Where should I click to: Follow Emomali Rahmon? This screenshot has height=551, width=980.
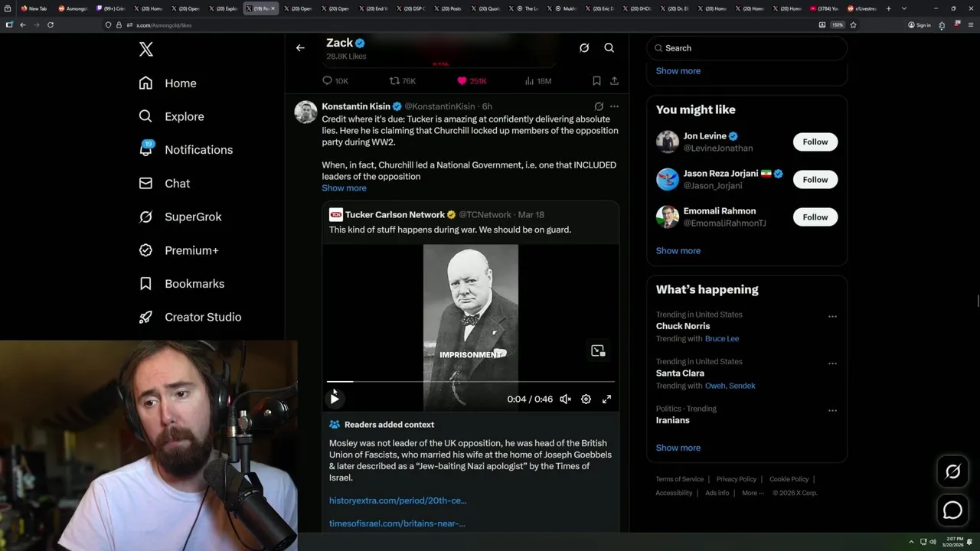tap(815, 217)
